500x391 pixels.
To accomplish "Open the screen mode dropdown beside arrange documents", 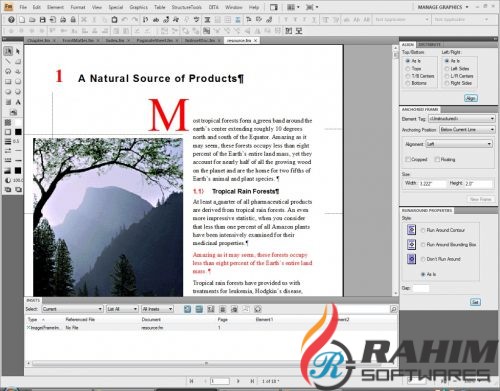I will (x=312, y=7).
